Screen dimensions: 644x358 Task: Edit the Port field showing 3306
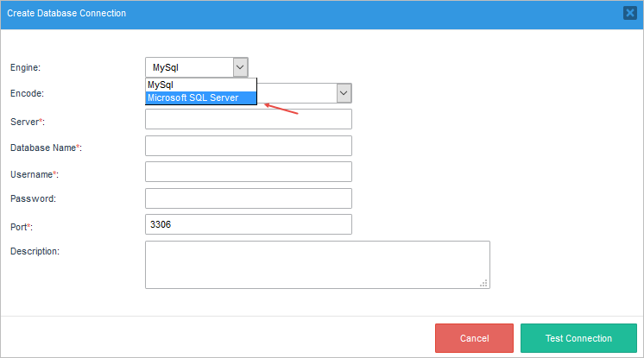[249, 224]
